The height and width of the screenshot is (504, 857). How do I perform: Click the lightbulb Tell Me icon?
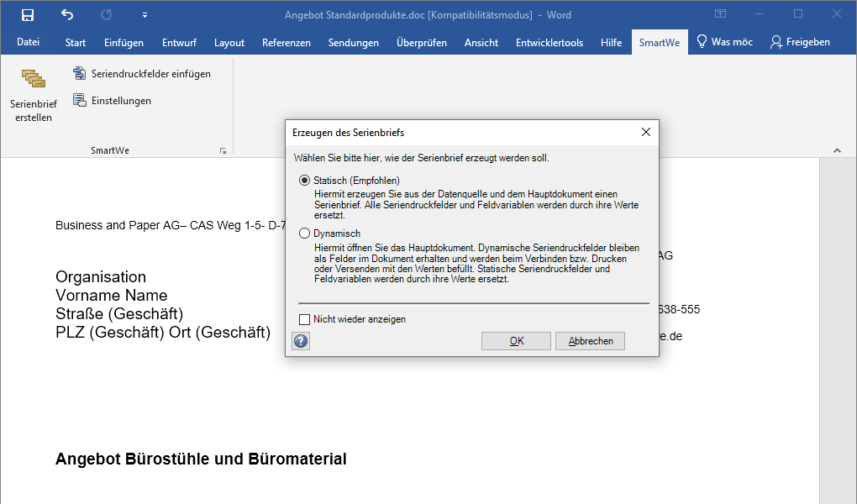pos(702,42)
